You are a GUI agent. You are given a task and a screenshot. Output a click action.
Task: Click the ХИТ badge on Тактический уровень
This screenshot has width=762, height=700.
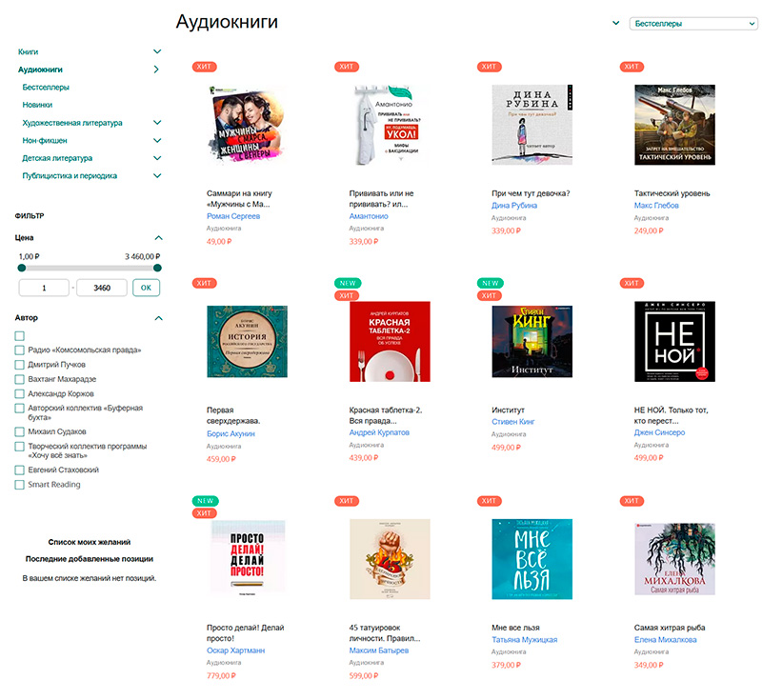click(632, 67)
